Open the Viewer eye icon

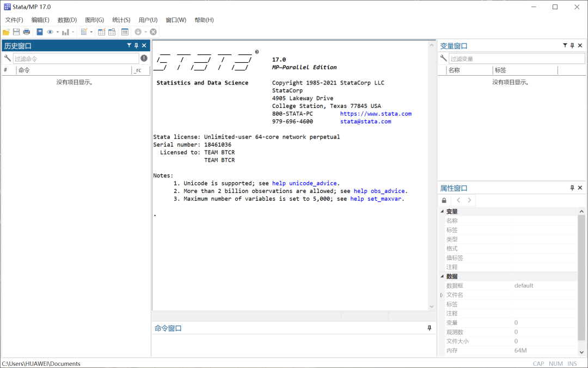[50, 32]
